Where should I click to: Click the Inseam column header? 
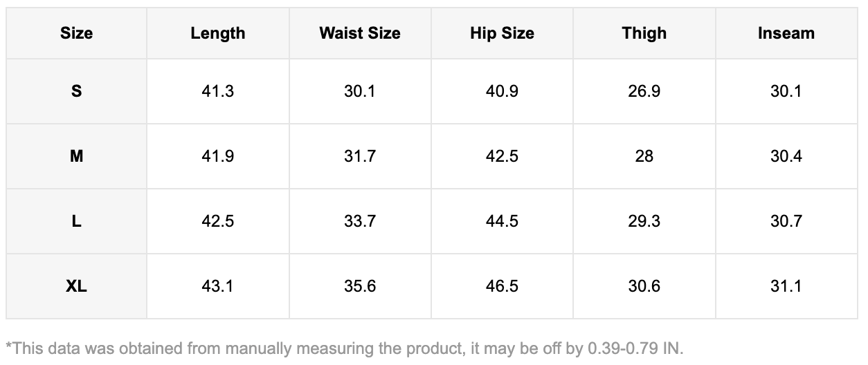(x=786, y=33)
